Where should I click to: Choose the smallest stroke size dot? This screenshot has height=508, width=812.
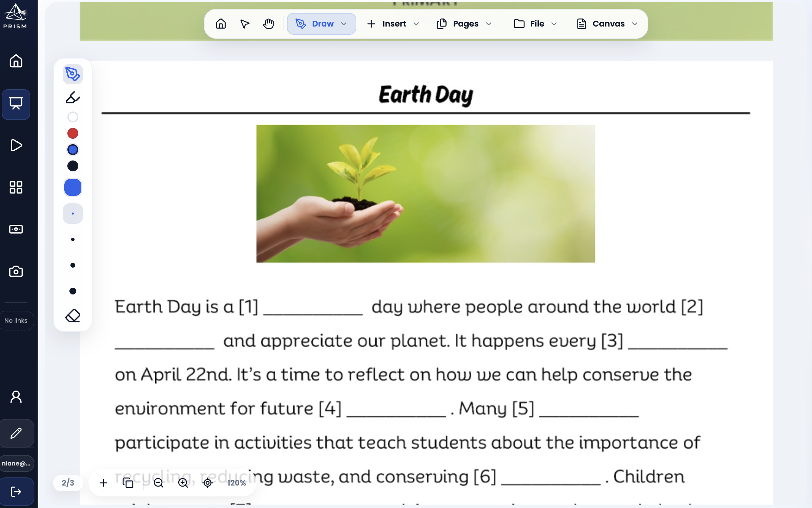click(x=73, y=214)
